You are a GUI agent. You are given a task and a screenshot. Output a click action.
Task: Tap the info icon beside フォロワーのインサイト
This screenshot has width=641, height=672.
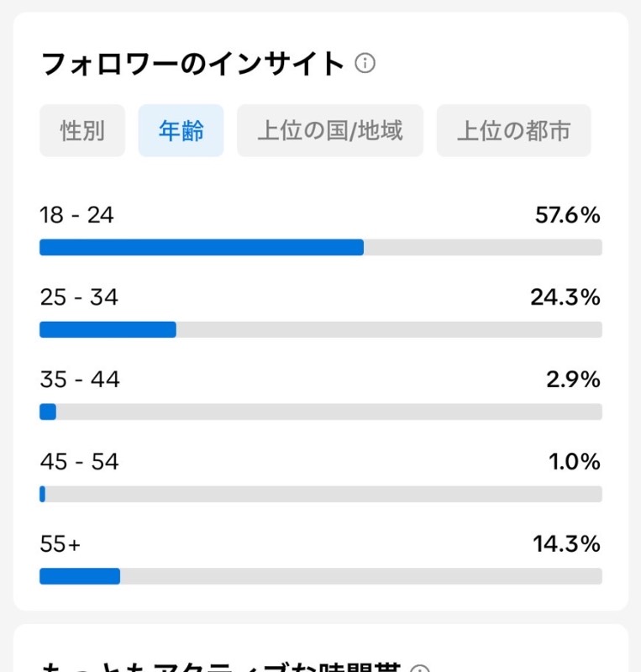(365, 63)
